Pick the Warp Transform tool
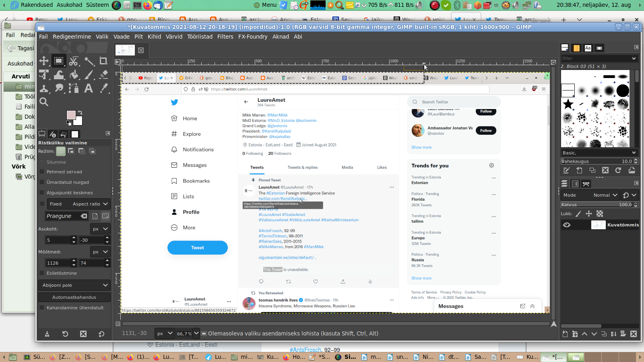 [x=59, y=75]
